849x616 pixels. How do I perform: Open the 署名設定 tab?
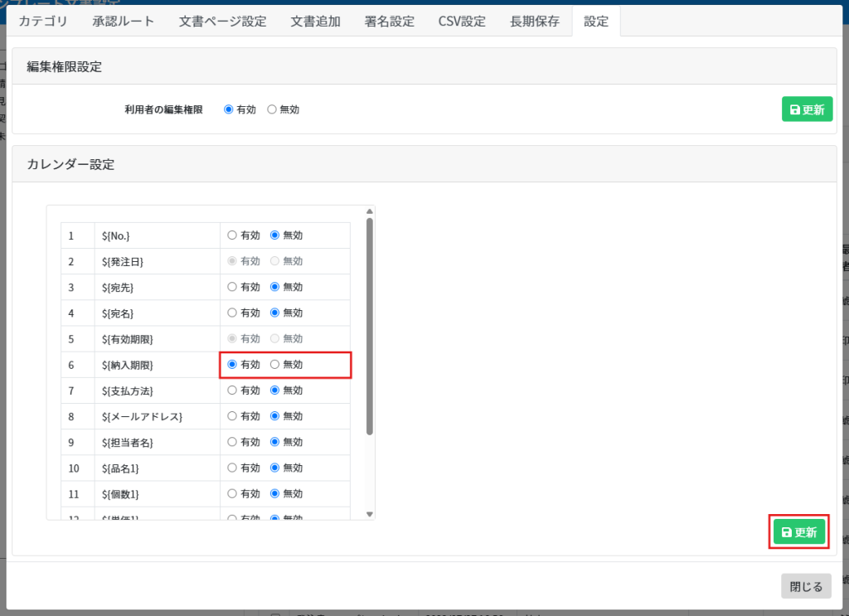389,22
